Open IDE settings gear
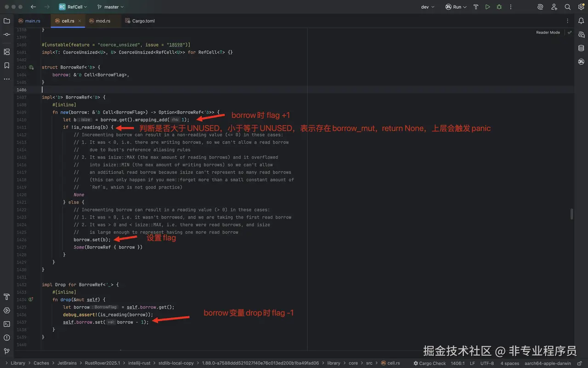This screenshot has width=588, height=368. point(581,7)
